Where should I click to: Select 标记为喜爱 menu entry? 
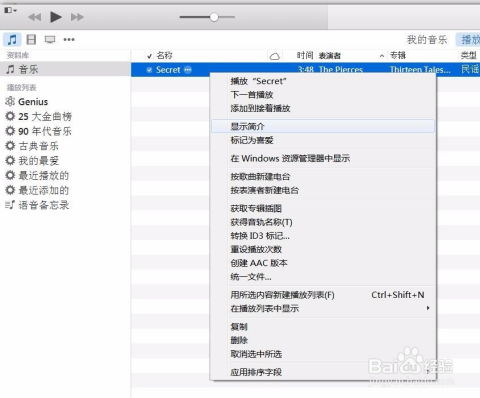point(323,140)
